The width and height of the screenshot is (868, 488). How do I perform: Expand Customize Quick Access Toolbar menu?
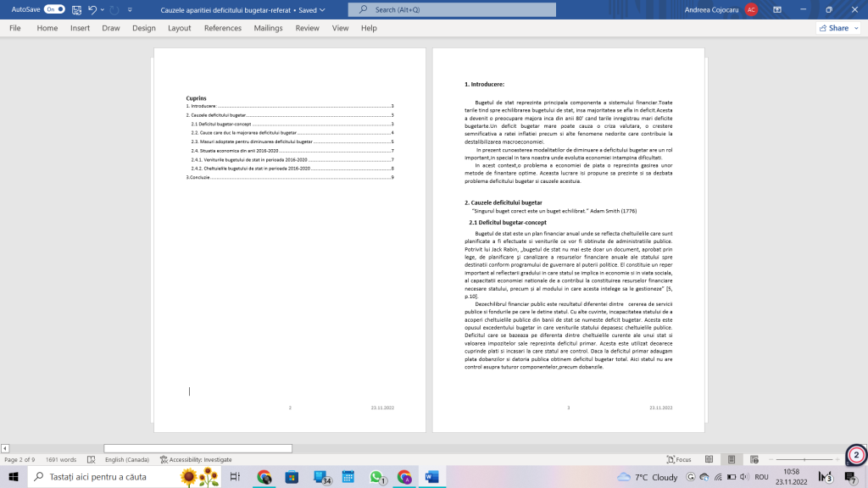click(129, 9)
